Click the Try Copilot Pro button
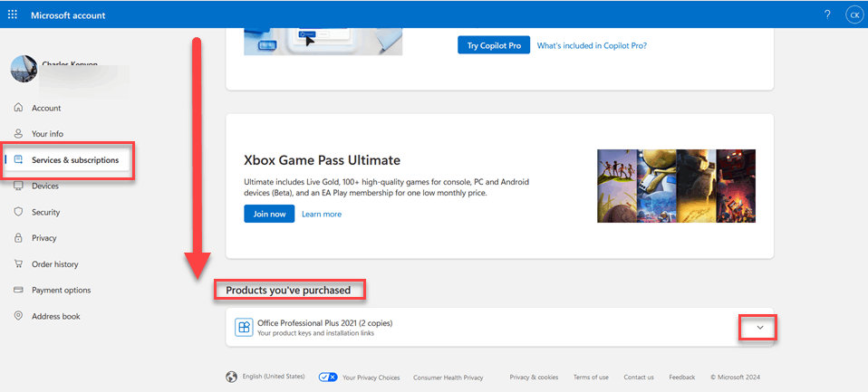The image size is (868, 392). pyautogui.click(x=494, y=45)
